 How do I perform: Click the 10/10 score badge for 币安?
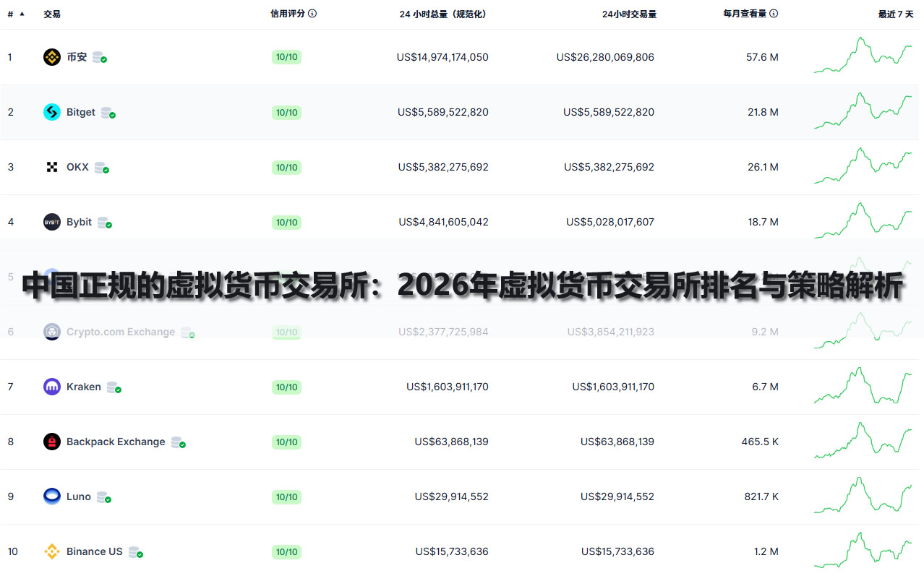coord(286,57)
